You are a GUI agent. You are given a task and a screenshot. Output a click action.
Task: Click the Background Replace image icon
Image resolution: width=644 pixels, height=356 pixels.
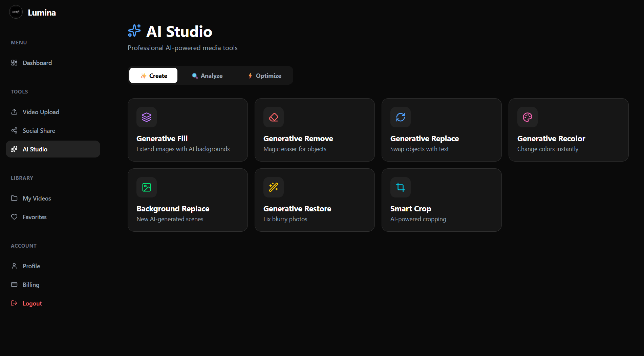point(146,187)
